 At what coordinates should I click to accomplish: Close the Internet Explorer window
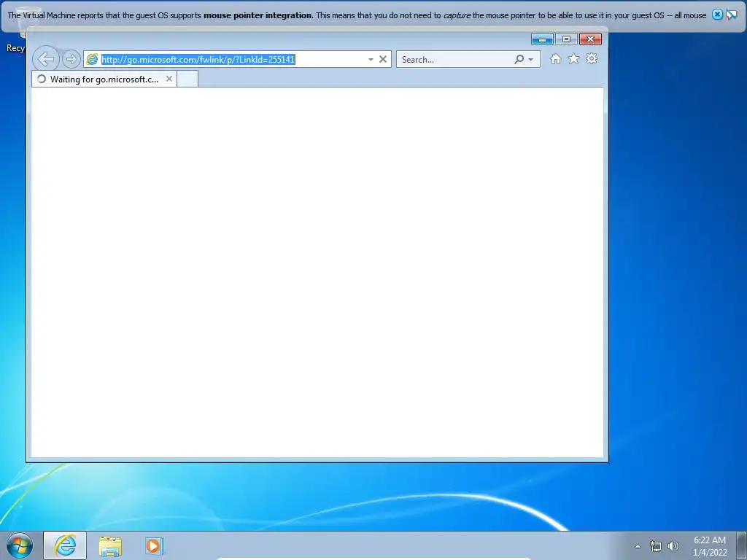click(591, 39)
